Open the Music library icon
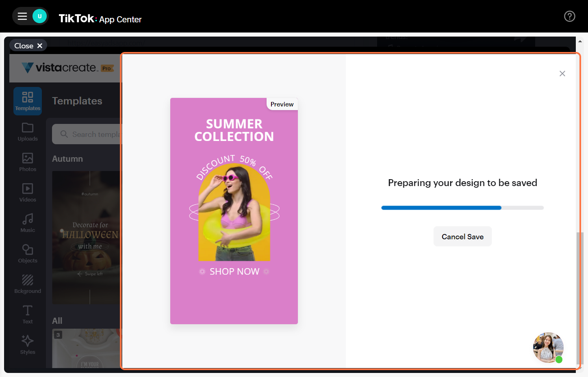 pyautogui.click(x=28, y=223)
